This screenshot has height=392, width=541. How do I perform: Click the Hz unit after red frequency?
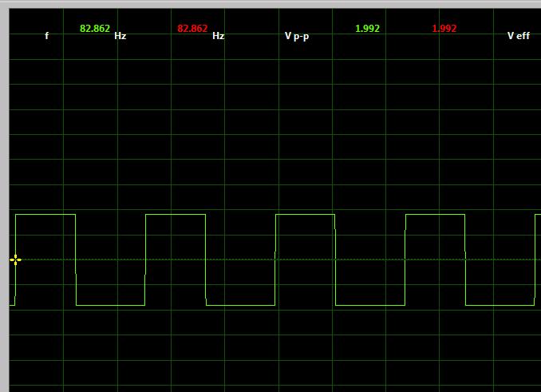(x=219, y=36)
